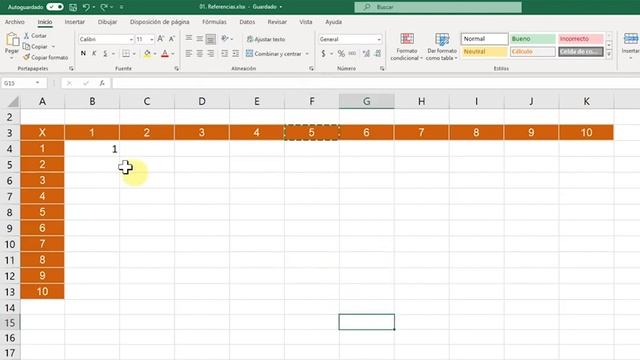640x360 pixels.
Task: Switch to the Datos tab
Action: 247,22
